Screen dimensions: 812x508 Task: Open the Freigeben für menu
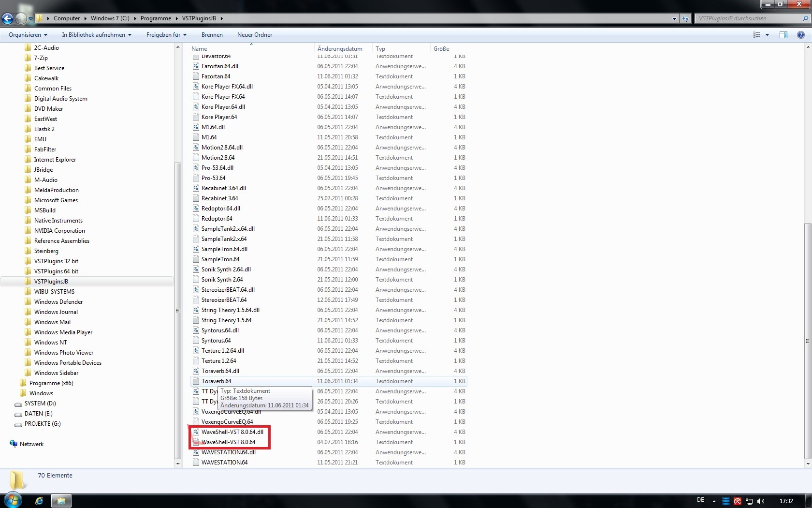tap(166, 35)
